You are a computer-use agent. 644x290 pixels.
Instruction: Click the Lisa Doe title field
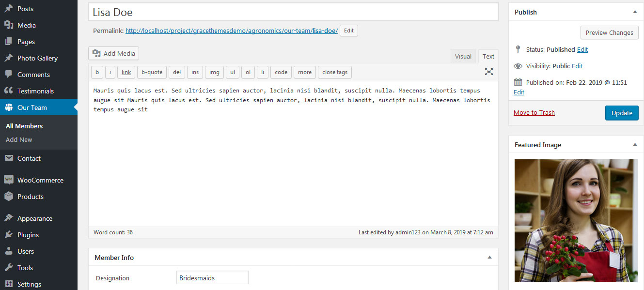293,12
